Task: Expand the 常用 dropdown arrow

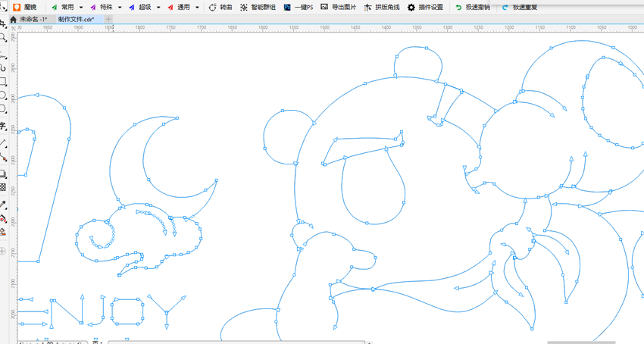Action: coord(81,8)
